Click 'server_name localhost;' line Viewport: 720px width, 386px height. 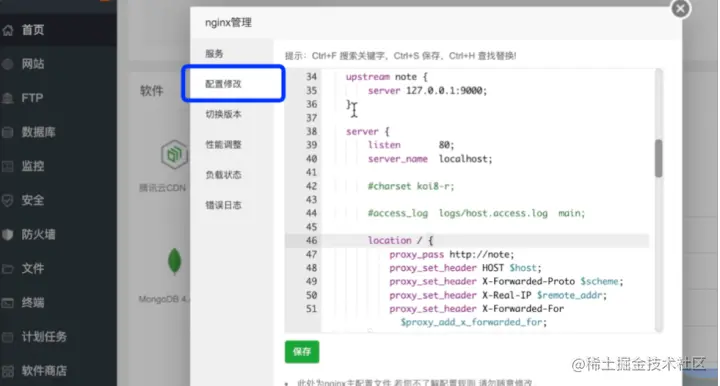pos(430,159)
